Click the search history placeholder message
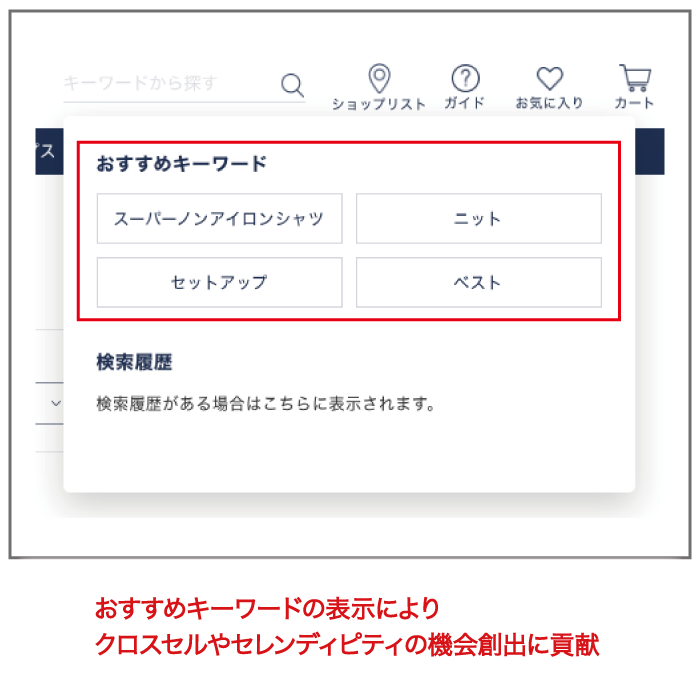 click(x=266, y=404)
